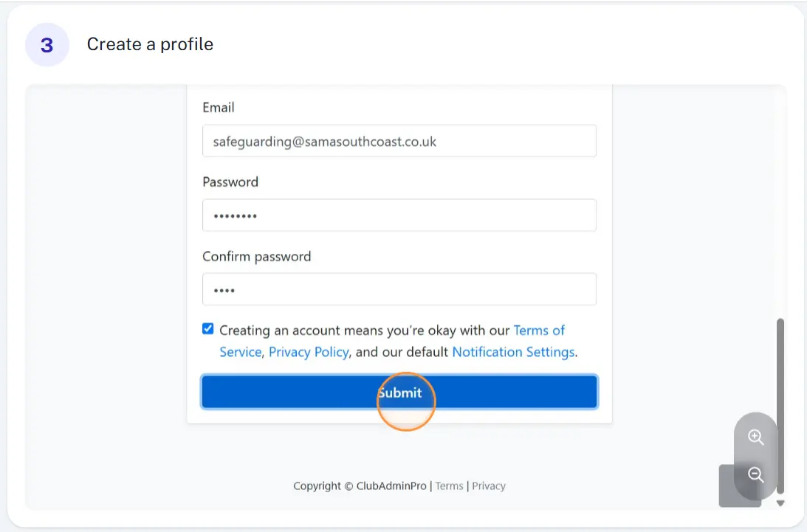This screenshot has width=807, height=532.
Task: Click the Submit button
Action: (x=399, y=392)
